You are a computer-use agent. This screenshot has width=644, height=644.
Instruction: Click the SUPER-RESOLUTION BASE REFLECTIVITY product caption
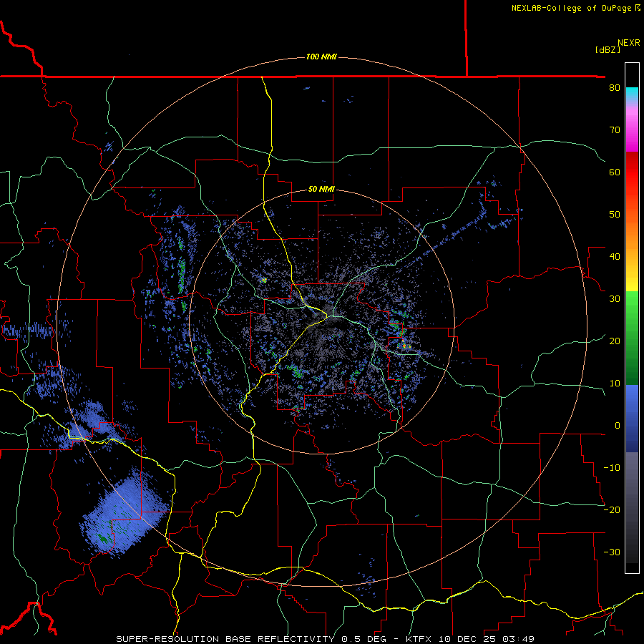pyautogui.click(x=225, y=639)
